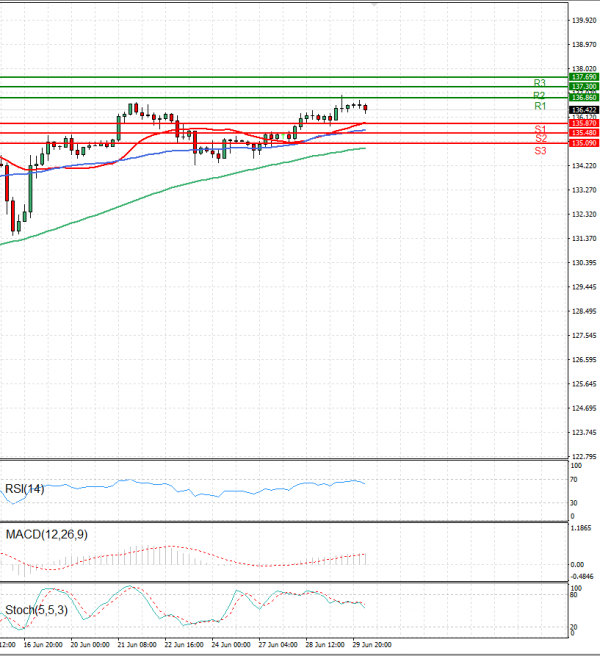
Task: Click the MACD(12,26,9) indicator label
Action: coord(46,536)
